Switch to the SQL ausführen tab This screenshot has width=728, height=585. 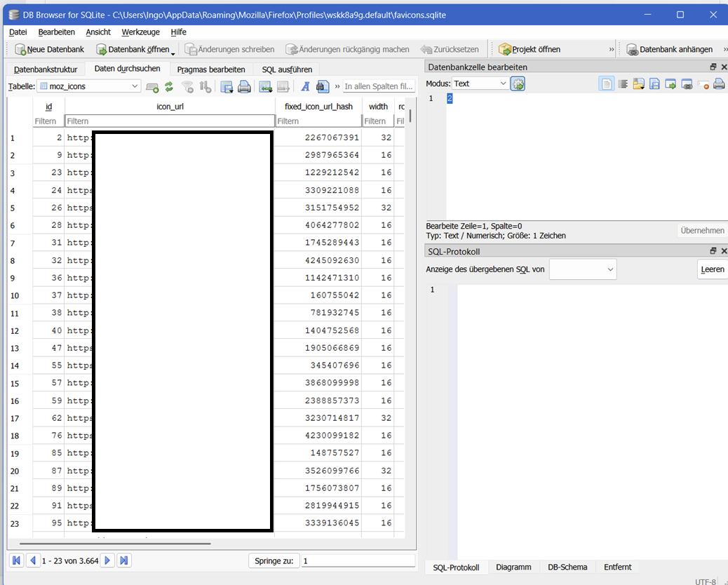point(287,69)
